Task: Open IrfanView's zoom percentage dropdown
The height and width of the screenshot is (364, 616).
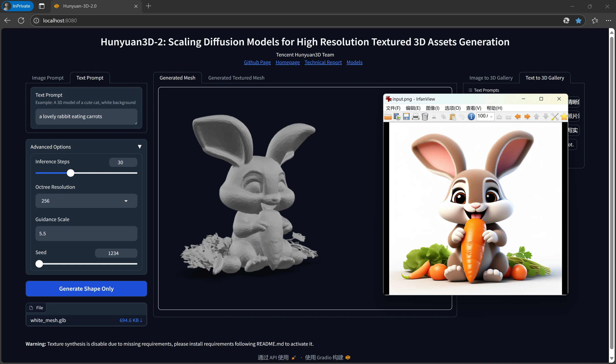Action: 491,116
